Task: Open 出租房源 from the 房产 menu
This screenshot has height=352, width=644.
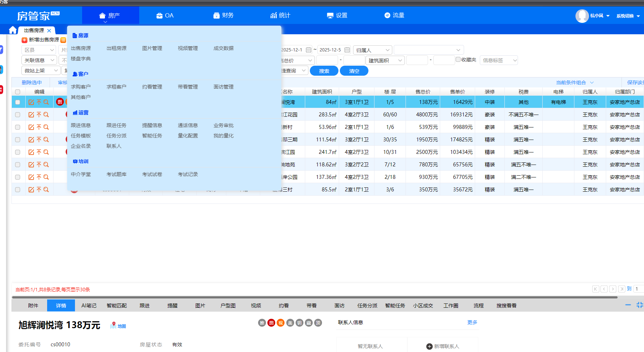Action: [x=116, y=49]
